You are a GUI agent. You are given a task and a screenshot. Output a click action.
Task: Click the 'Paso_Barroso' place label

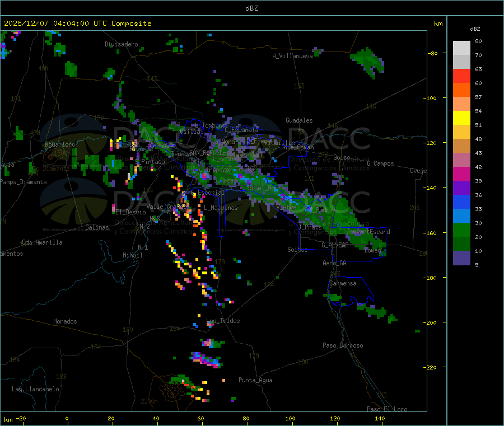pyautogui.click(x=343, y=345)
